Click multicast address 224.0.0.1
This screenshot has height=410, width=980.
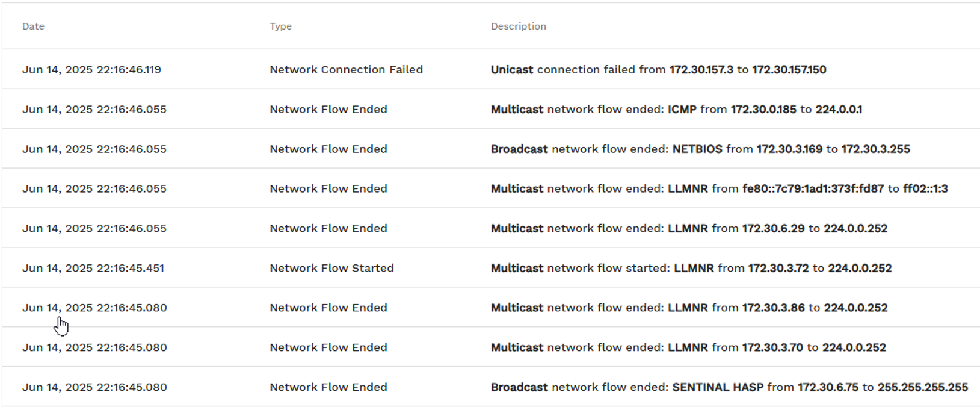(839, 110)
